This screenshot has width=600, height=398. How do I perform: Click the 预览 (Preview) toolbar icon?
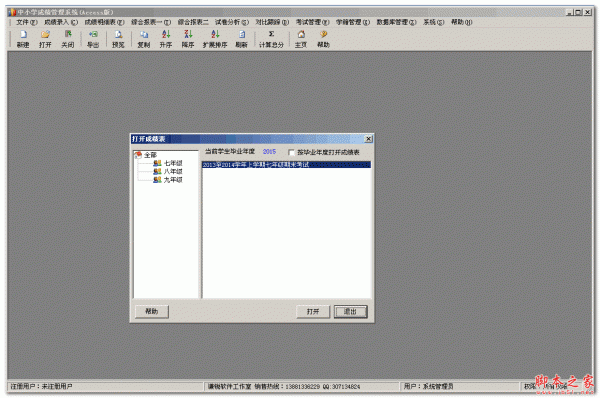click(118, 35)
